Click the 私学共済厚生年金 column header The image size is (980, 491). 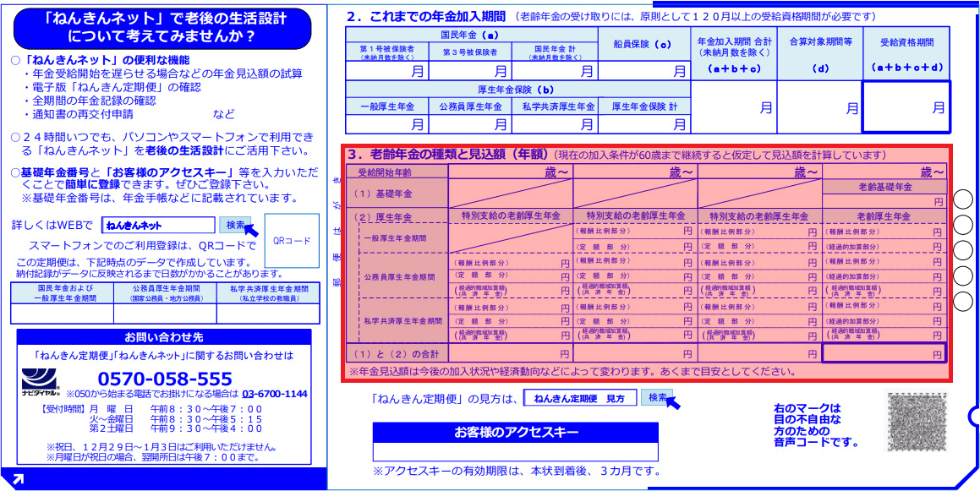(555, 106)
